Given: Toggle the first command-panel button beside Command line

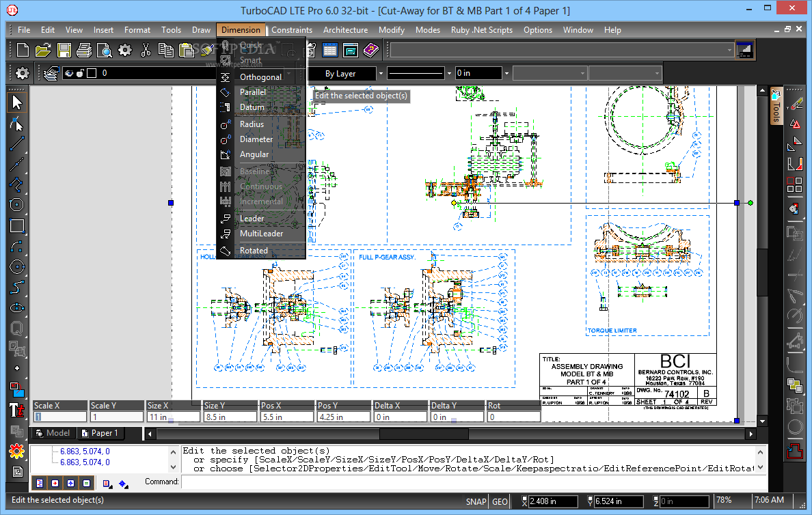Looking at the screenshot, I should pos(40,484).
